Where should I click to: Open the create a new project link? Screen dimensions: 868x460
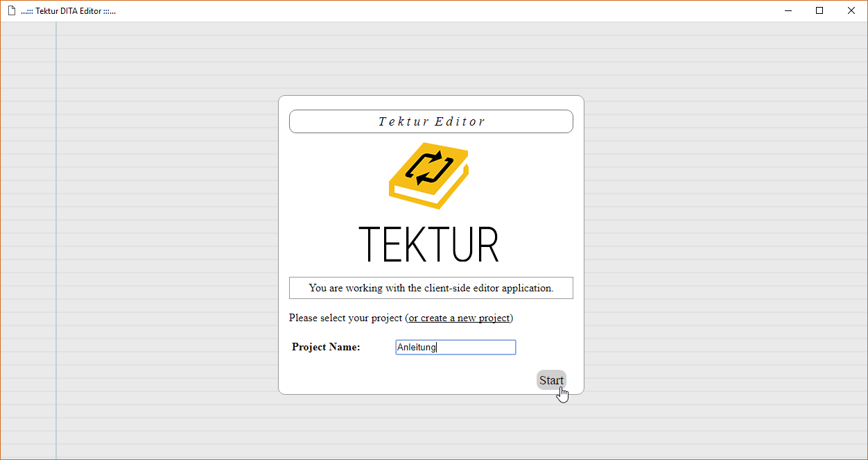pyautogui.click(x=459, y=318)
